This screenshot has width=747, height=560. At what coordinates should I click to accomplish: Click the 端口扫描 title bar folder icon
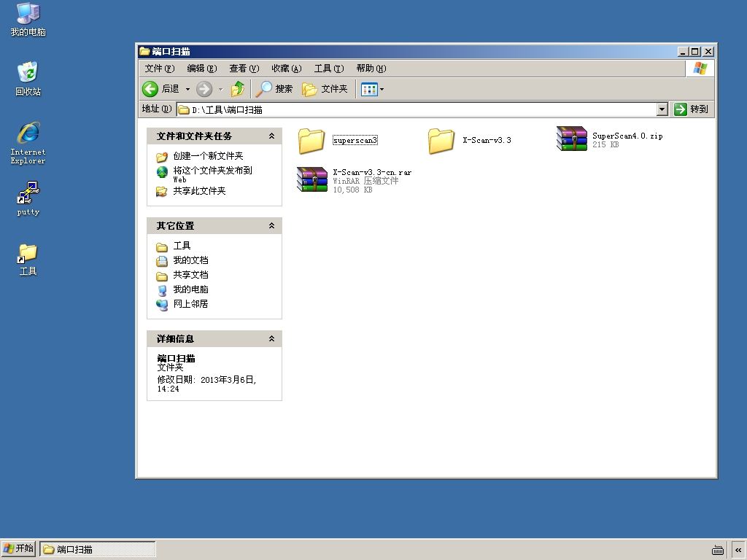click(x=144, y=52)
